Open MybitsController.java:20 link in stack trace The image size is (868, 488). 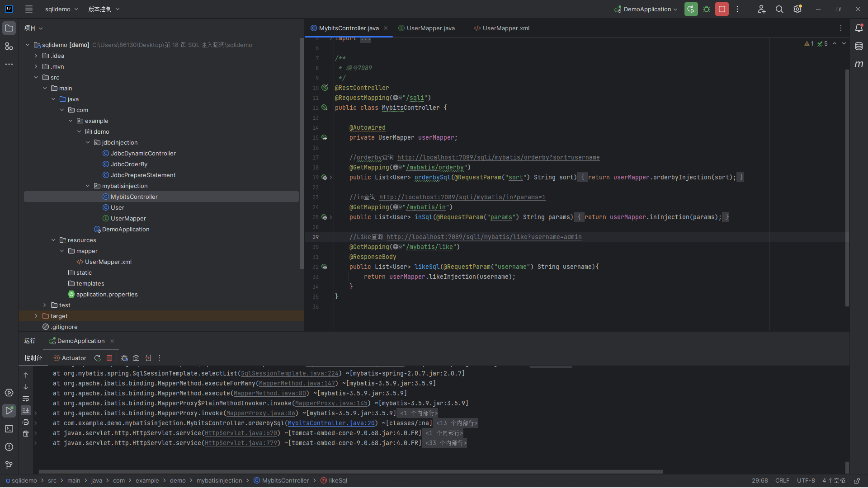pyautogui.click(x=331, y=423)
